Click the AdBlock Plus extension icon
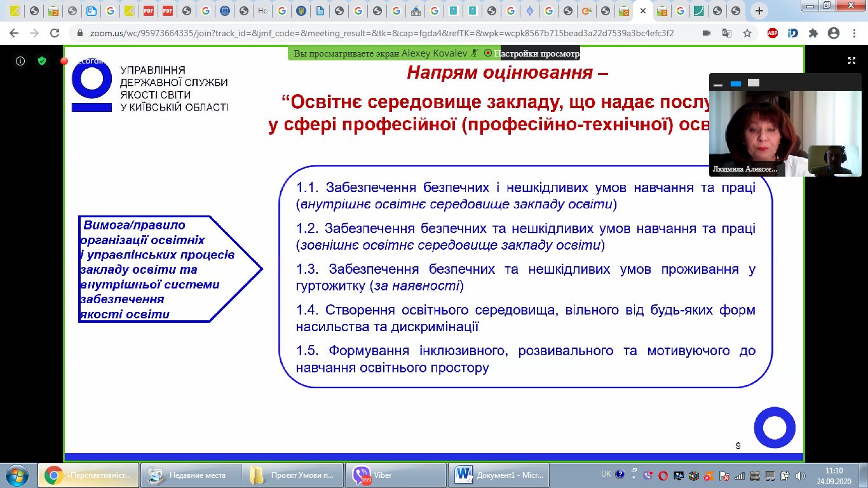This screenshot has width=868, height=488. tap(772, 33)
